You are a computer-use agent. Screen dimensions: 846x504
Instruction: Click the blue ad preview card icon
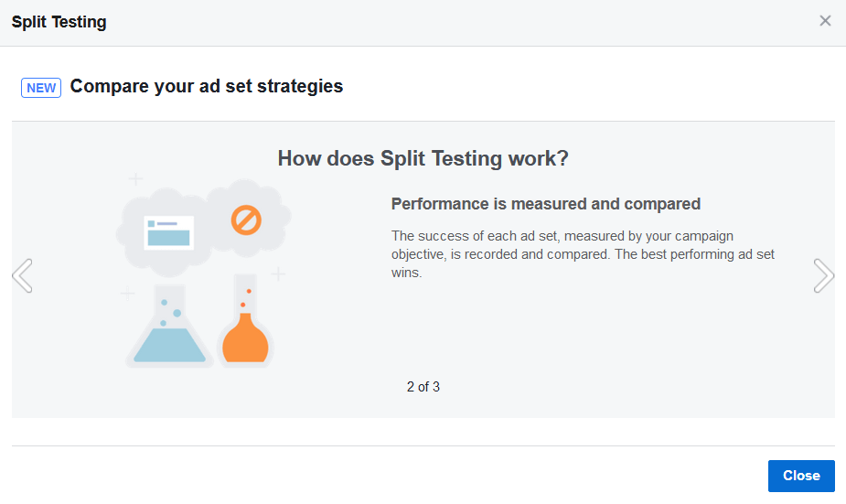click(169, 232)
